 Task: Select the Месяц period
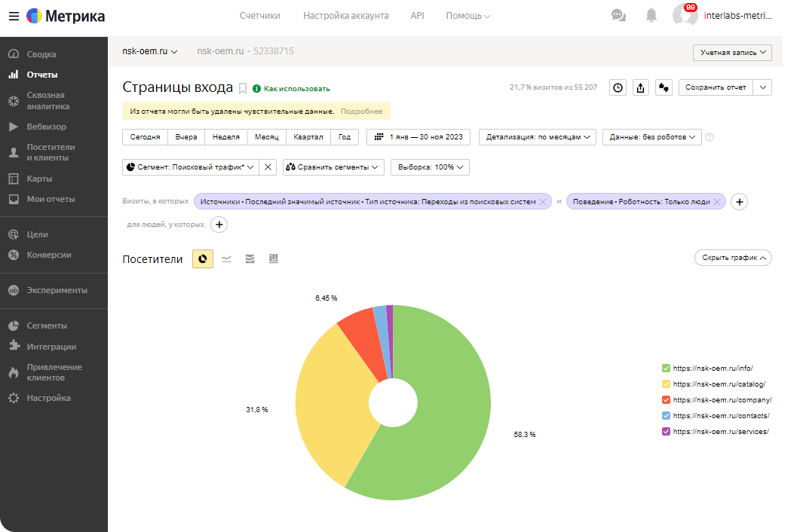267,137
